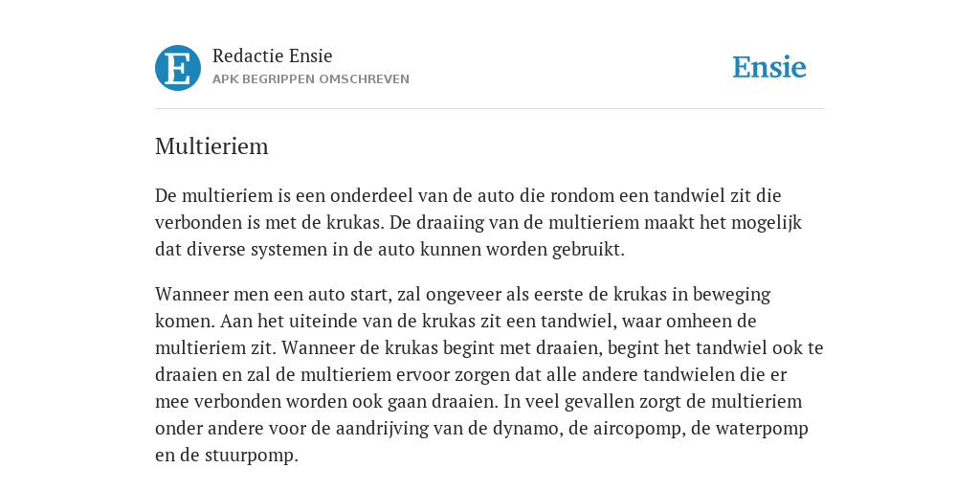The width and height of the screenshot is (980, 490).
Task: Open the Redactie Ensie author name
Action: click(273, 56)
